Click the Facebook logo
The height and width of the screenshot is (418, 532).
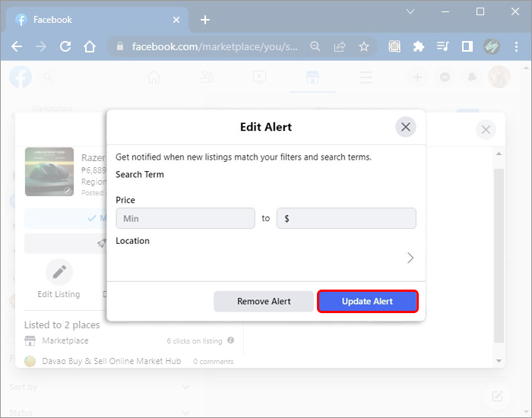(x=21, y=77)
